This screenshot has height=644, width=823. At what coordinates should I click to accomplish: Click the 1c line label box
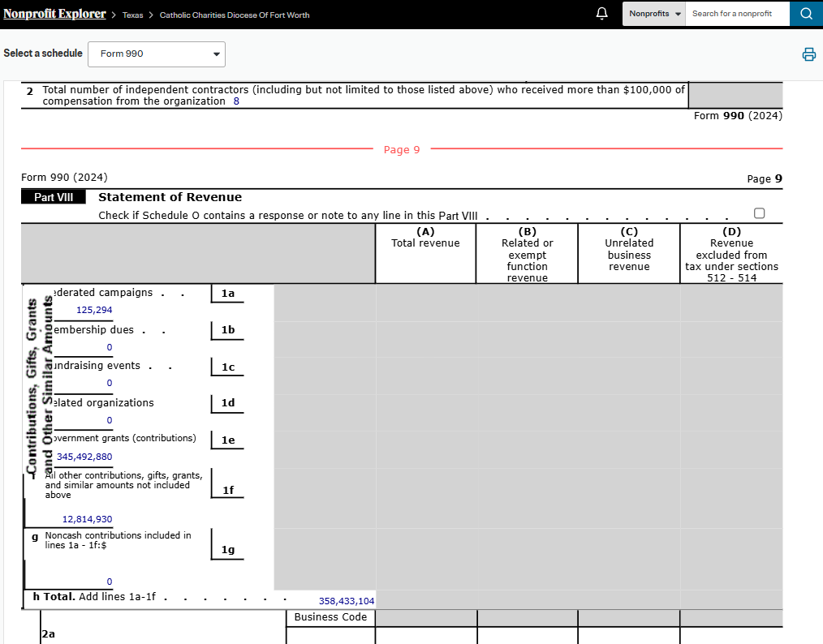[228, 367]
